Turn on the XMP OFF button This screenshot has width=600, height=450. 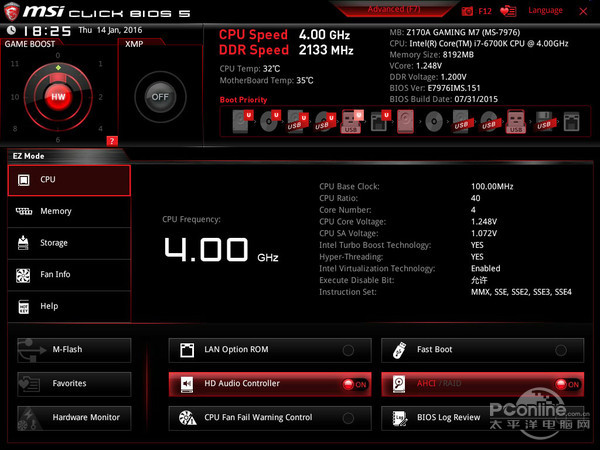[x=160, y=97]
